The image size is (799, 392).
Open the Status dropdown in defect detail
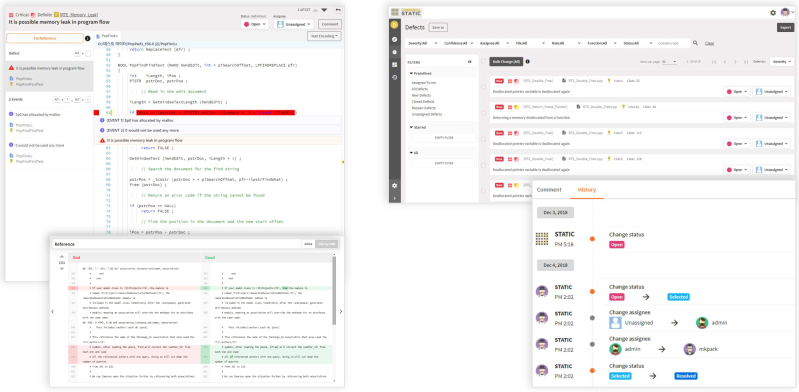[255, 24]
